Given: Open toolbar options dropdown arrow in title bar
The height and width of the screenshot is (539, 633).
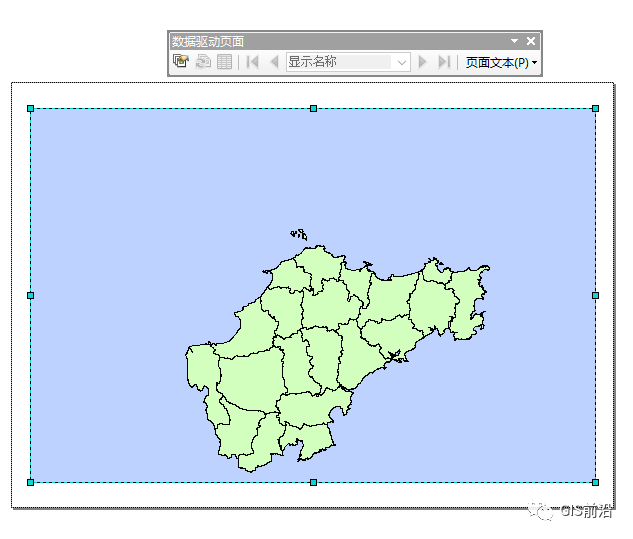Looking at the screenshot, I should point(514,41).
